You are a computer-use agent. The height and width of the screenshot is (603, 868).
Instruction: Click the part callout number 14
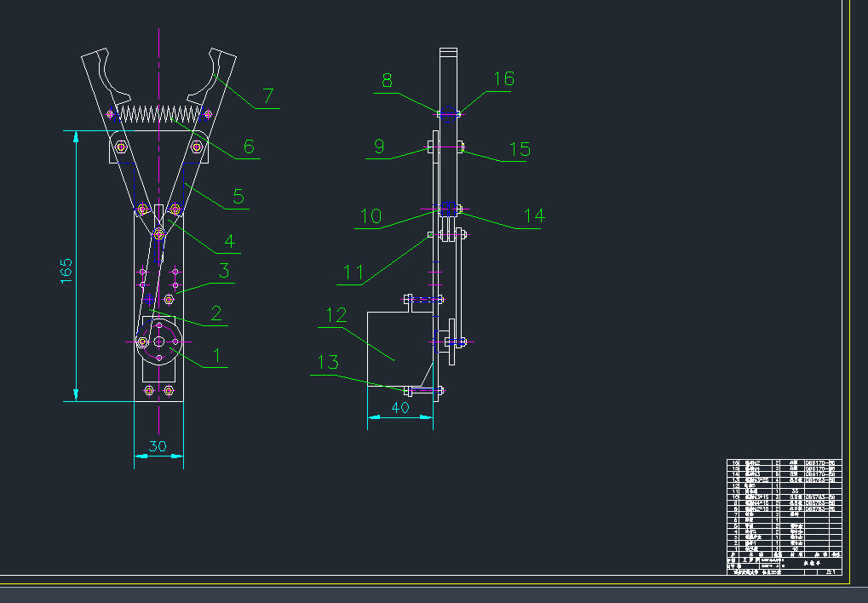(x=533, y=216)
